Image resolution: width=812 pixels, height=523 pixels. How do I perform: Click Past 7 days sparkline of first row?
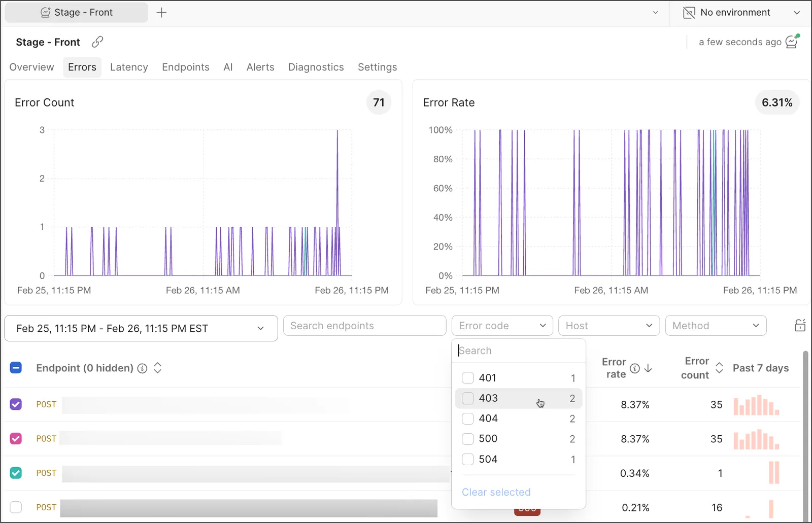pyautogui.click(x=756, y=405)
